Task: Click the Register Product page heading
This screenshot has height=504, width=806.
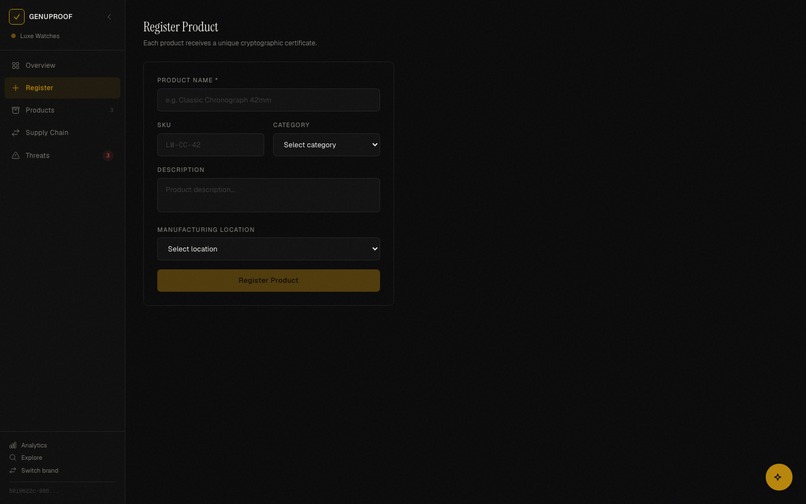Action: [180, 27]
